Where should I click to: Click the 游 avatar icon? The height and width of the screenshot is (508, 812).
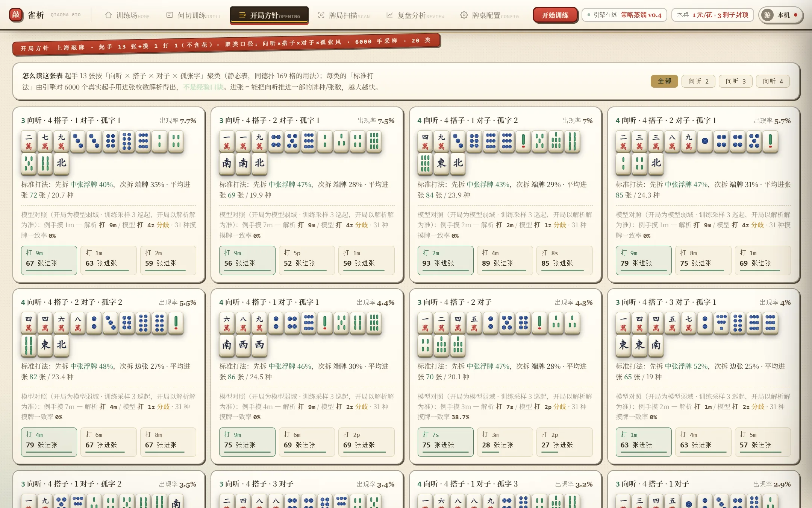pos(767,15)
